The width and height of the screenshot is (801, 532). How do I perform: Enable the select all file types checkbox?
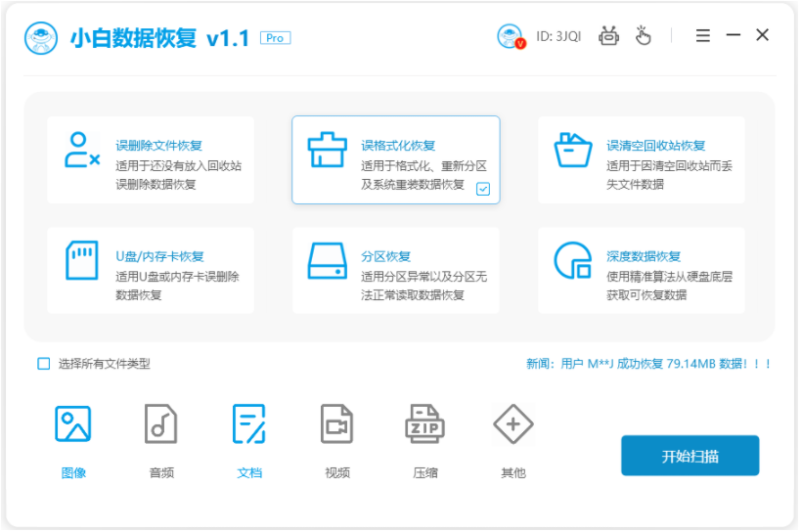pyautogui.click(x=44, y=364)
